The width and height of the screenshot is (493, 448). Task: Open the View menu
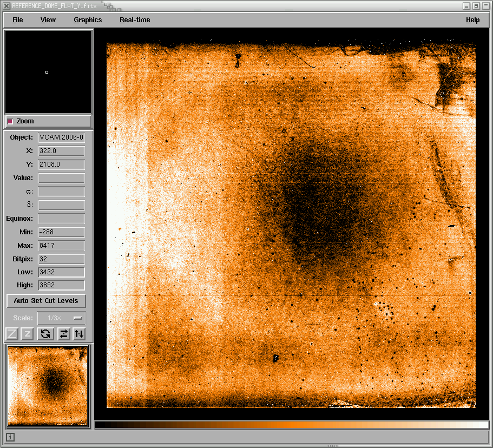48,20
